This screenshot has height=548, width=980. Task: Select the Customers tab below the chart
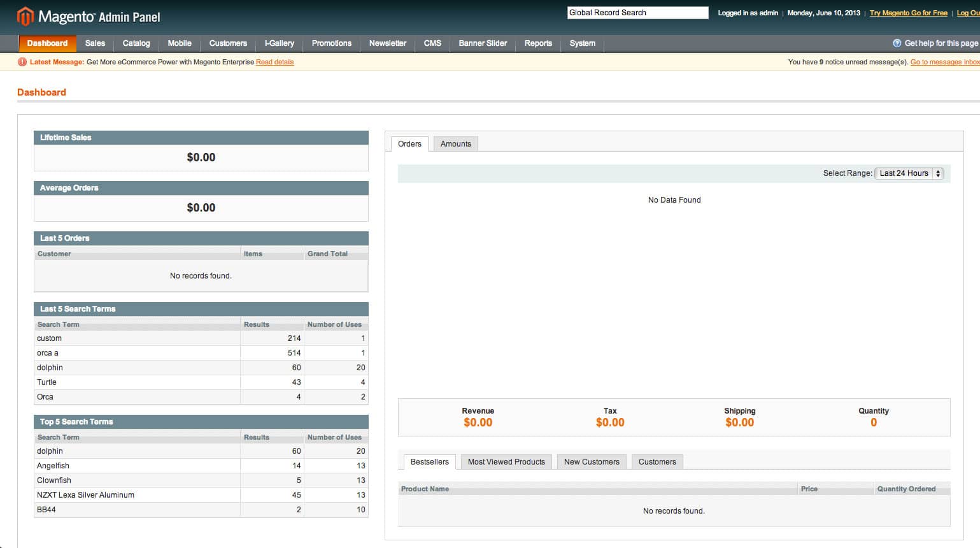(x=657, y=462)
